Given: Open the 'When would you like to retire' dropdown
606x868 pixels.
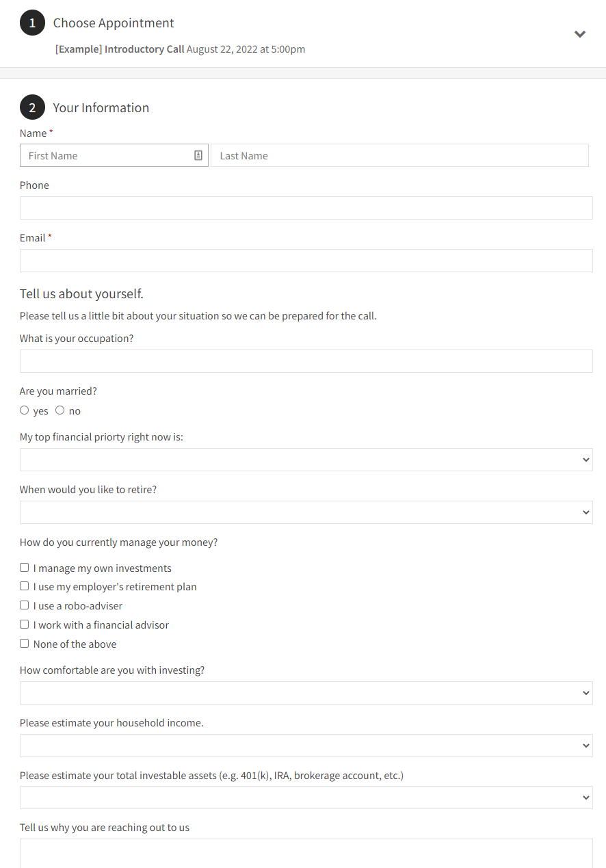Looking at the screenshot, I should [x=306, y=512].
